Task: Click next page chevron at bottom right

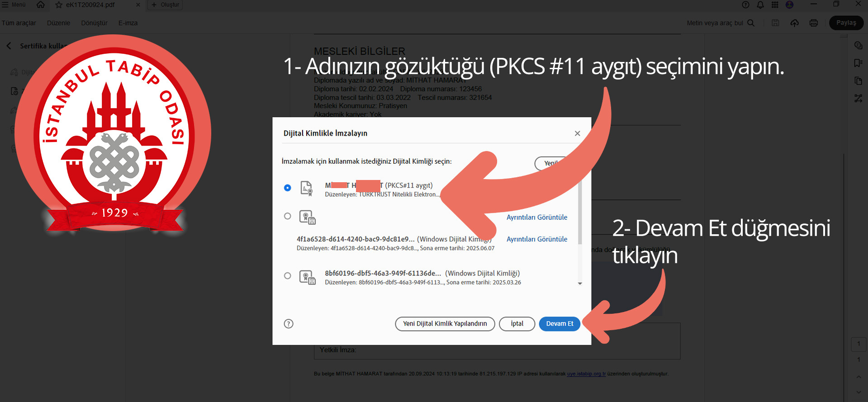Action: [859, 392]
